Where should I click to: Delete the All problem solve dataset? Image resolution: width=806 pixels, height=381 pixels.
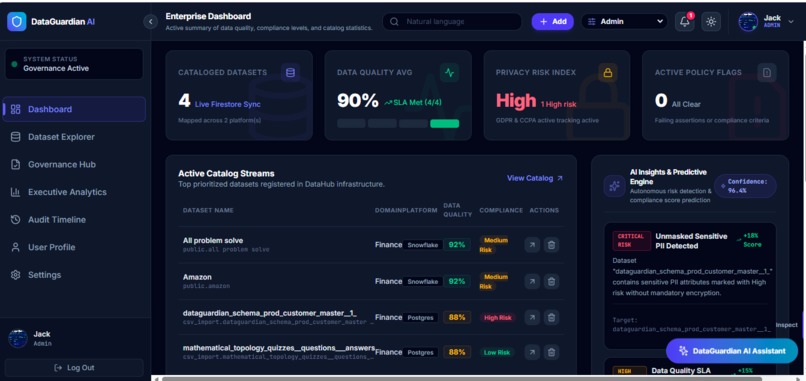(552, 245)
